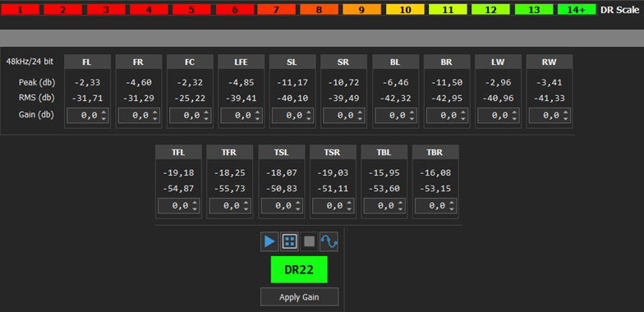Viewport: 644px width, 312px height.
Task: Select the SL channel header
Action: coord(292,62)
